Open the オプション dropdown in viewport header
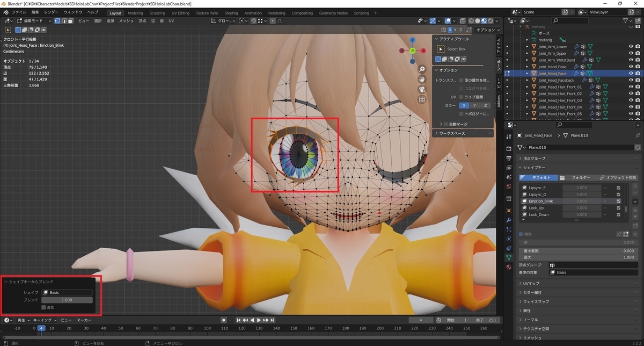 [488, 30]
